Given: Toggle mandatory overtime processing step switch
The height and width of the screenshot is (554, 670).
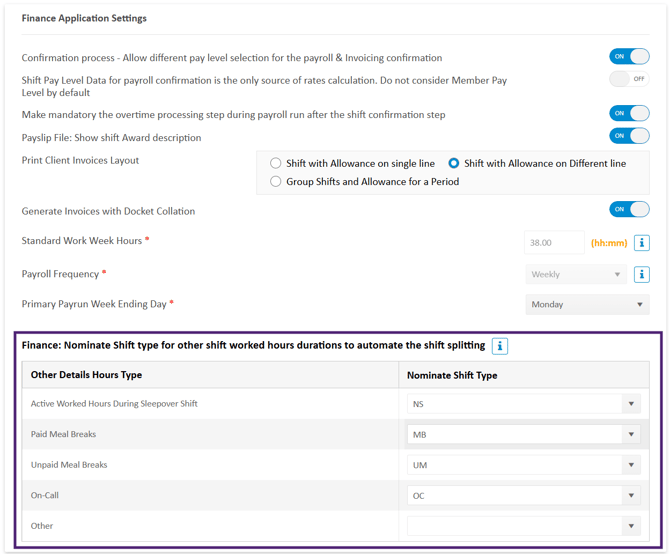Looking at the screenshot, I should coord(629,113).
